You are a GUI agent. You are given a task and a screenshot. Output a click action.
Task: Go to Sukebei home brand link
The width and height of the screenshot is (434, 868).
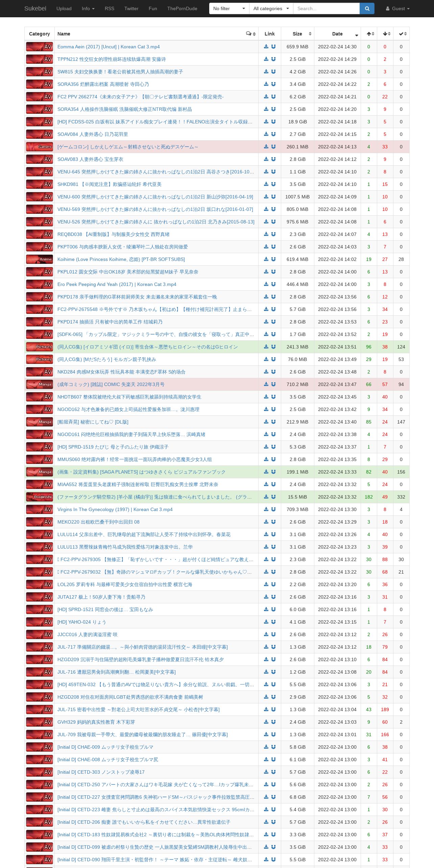(x=35, y=8)
